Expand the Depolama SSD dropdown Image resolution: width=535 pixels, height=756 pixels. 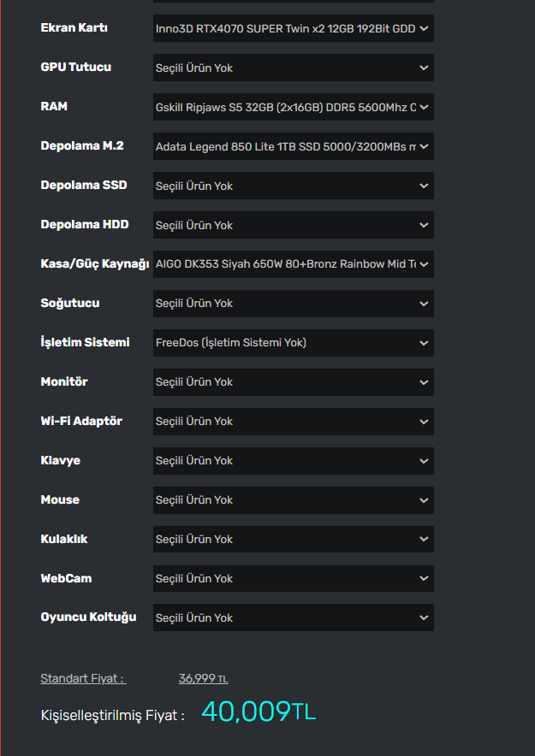coord(293,186)
